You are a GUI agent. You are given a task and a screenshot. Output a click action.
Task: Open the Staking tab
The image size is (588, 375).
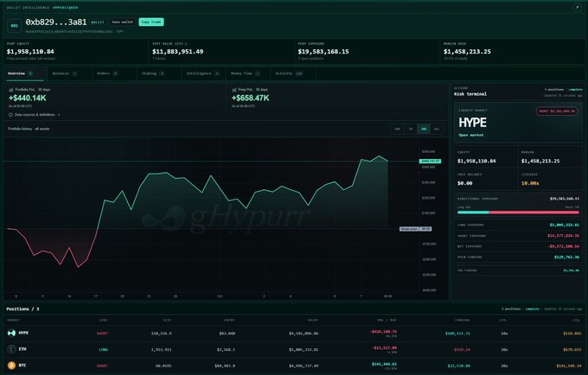pyautogui.click(x=159, y=73)
